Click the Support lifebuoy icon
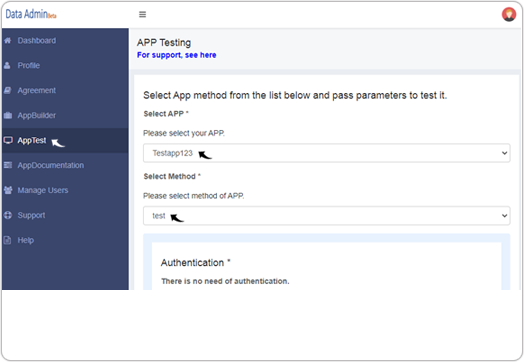Viewport: 524px width, 362px height. click(x=8, y=215)
